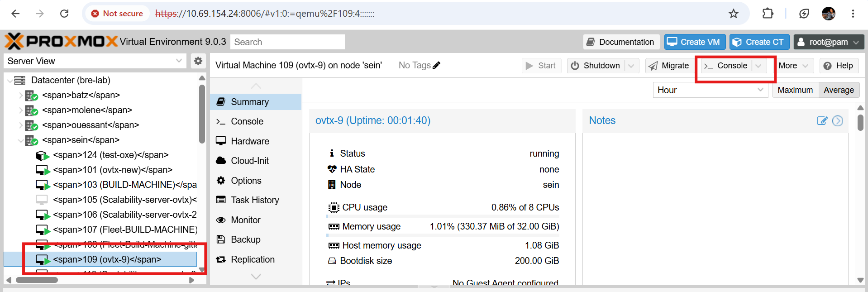
Task: Toggle the Maximum graph mode
Action: click(795, 90)
